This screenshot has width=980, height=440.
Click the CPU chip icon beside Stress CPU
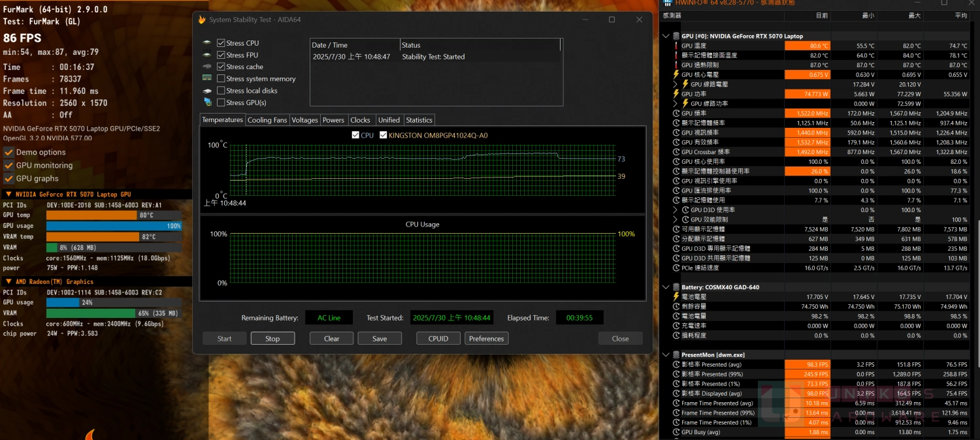tap(207, 43)
